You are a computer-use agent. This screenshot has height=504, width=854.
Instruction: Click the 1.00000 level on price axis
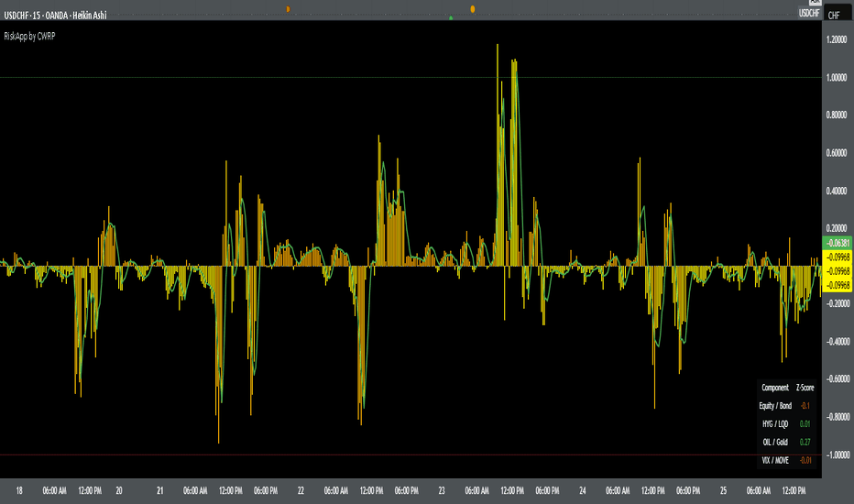tap(837, 77)
